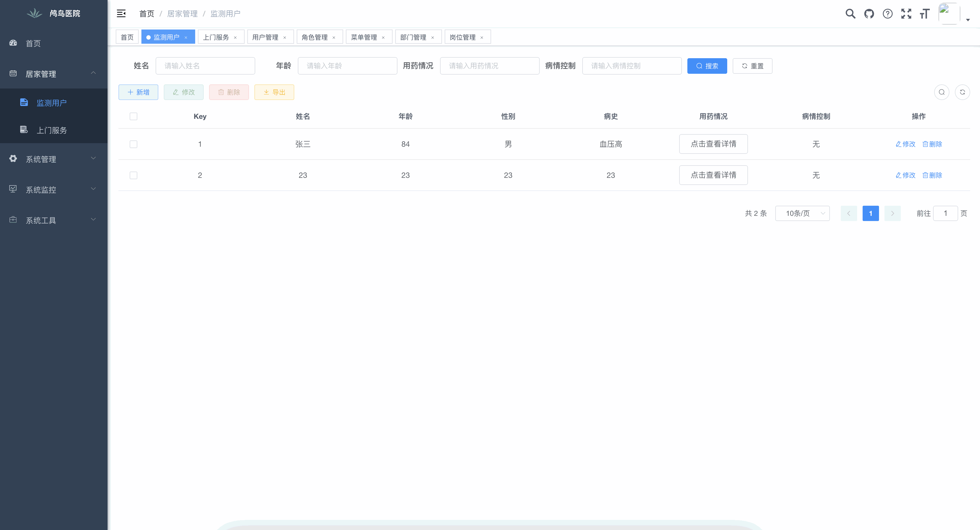Expand the 系统监控 menu

[x=93, y=189]
